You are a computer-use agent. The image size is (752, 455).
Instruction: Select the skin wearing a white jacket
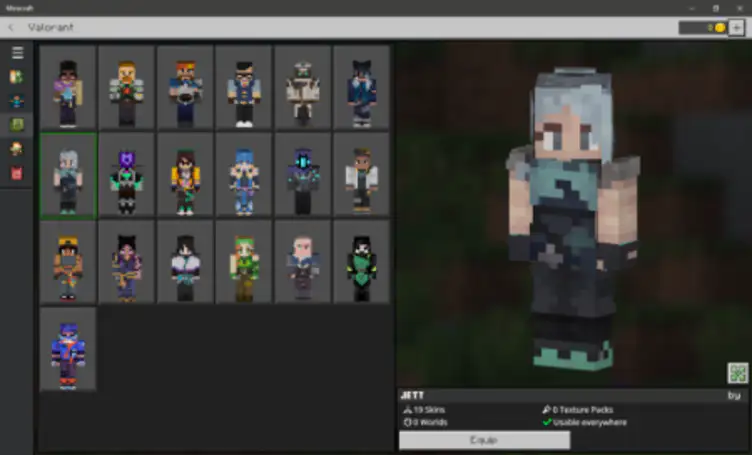pyautogui.click(x=362, y=175)
